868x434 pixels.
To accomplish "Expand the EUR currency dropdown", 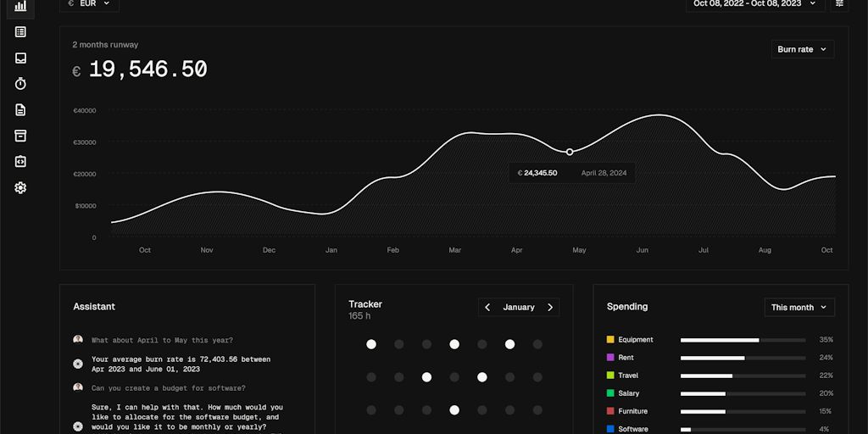I will [x=89, y=4].
